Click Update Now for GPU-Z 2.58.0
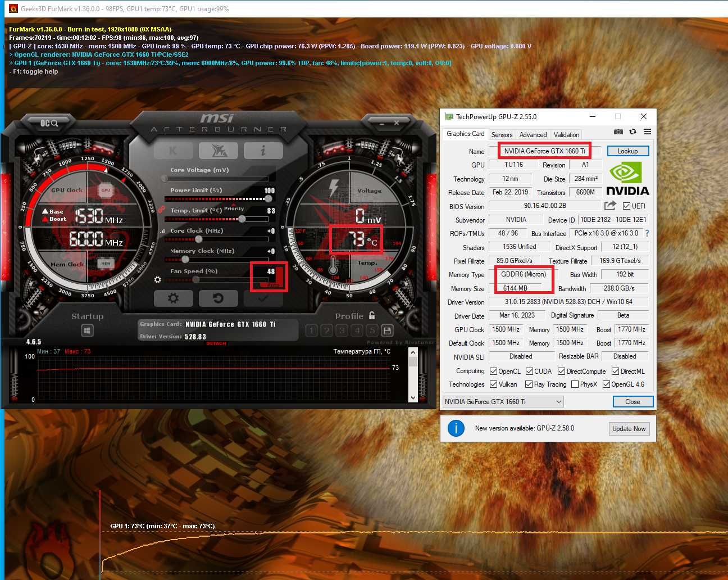The image size is (728, 580). [629, 429]
